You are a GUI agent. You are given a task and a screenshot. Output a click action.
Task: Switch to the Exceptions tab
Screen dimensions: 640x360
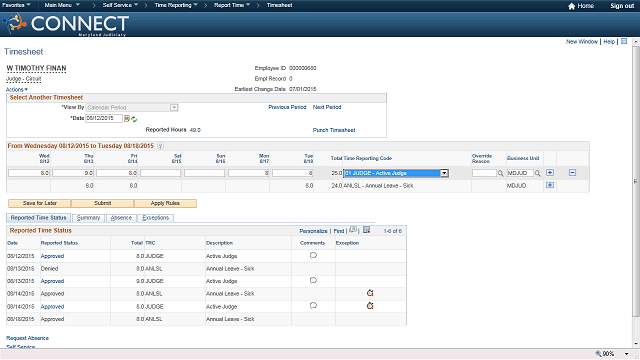click(x=156, y=218)
